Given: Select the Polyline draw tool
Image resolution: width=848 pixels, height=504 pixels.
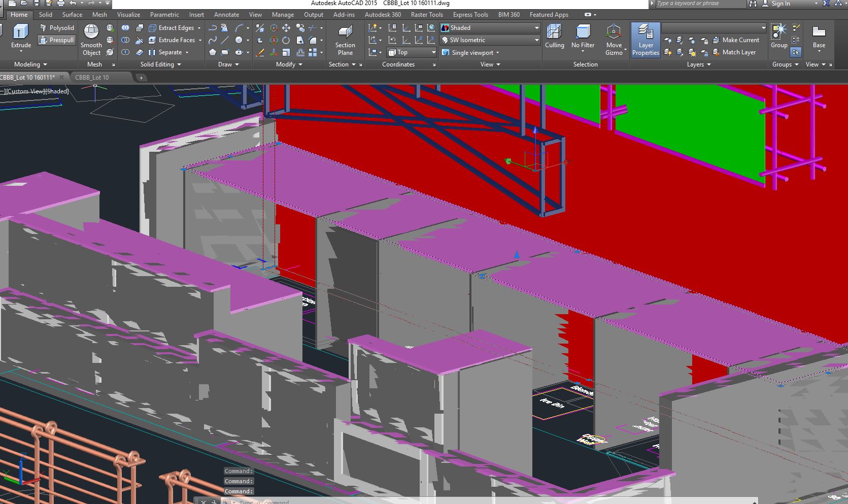Looking at the screenshot, I should pyautogui.click(x=213, y=28).
